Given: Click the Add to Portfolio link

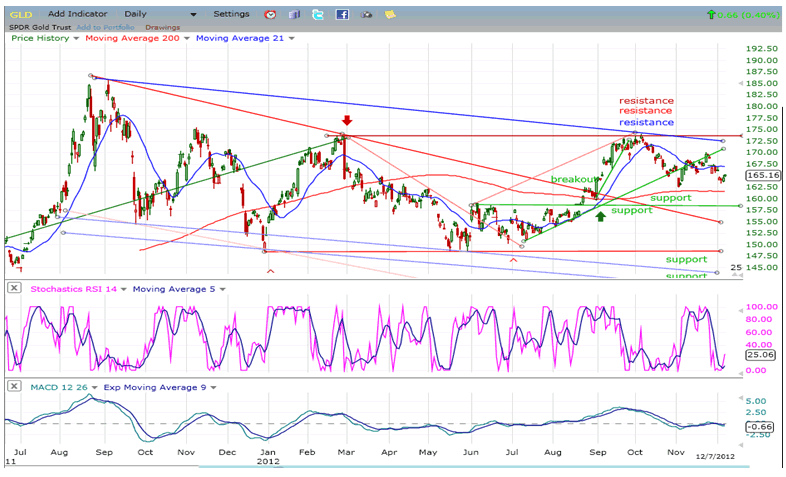Looking at the screenshot, I should (x=105, y=27).
